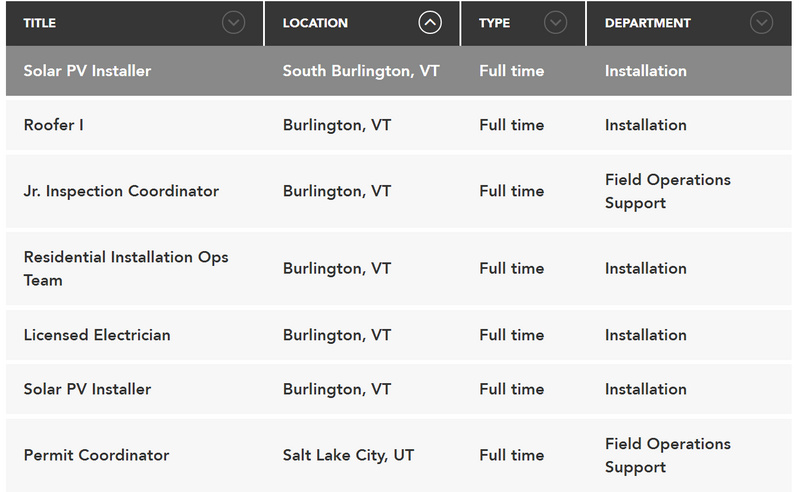This screenshot has width=800, height=492.
Task: Sort jobs by the Location header
Action: [x=315, y=23]
